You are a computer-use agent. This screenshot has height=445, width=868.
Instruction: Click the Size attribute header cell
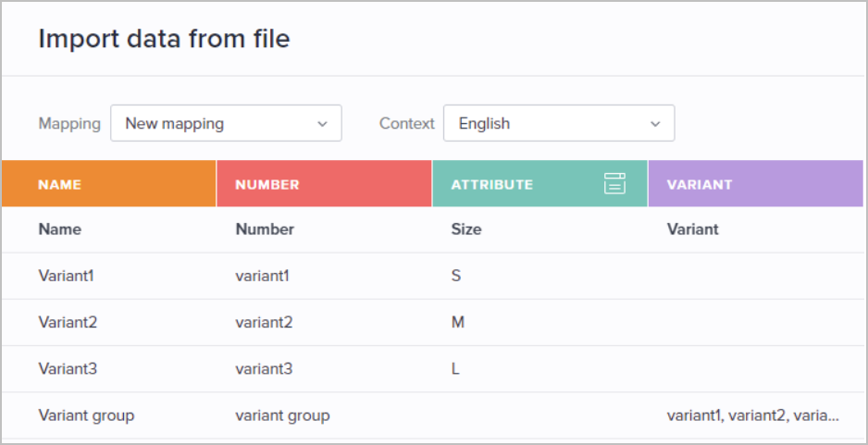(x=466, y=229)
